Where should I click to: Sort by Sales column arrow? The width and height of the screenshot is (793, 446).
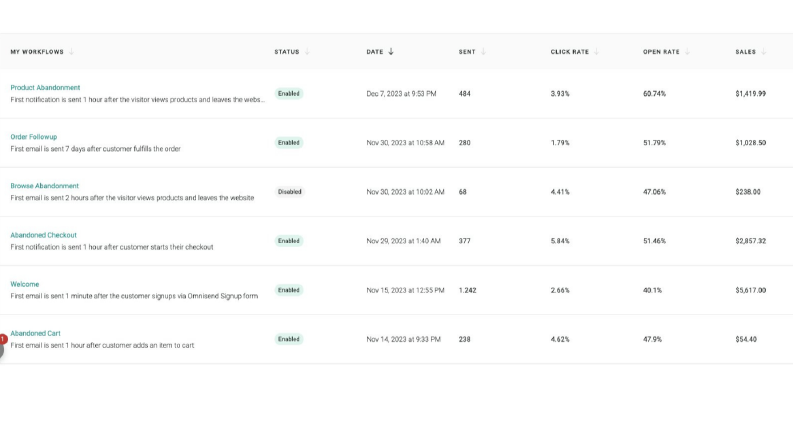coord(764,52)
